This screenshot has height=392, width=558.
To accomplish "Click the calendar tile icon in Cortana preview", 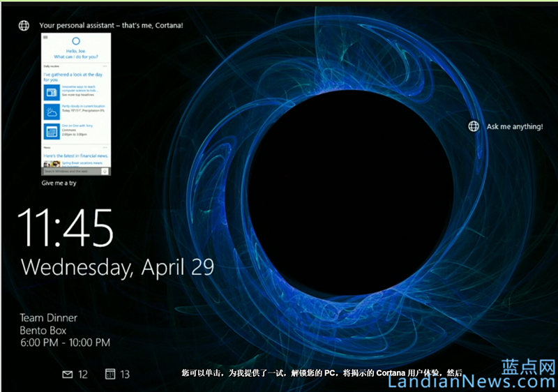I will tap(52, 132).
